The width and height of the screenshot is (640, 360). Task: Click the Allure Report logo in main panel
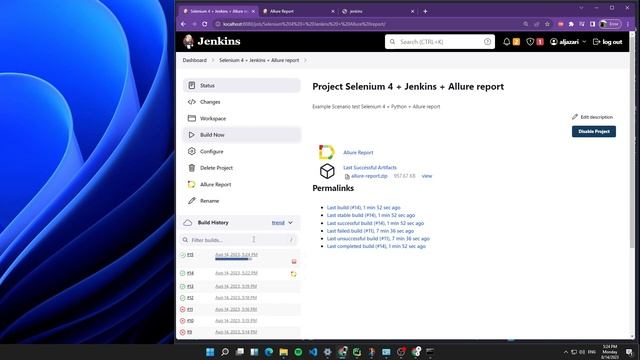click(x=327, y=152)
